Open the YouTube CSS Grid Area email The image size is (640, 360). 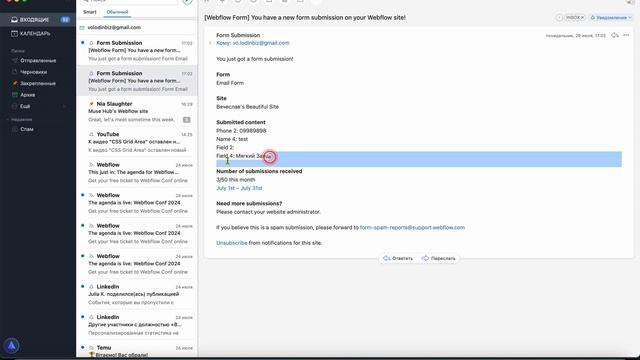[x=137, y=142]
